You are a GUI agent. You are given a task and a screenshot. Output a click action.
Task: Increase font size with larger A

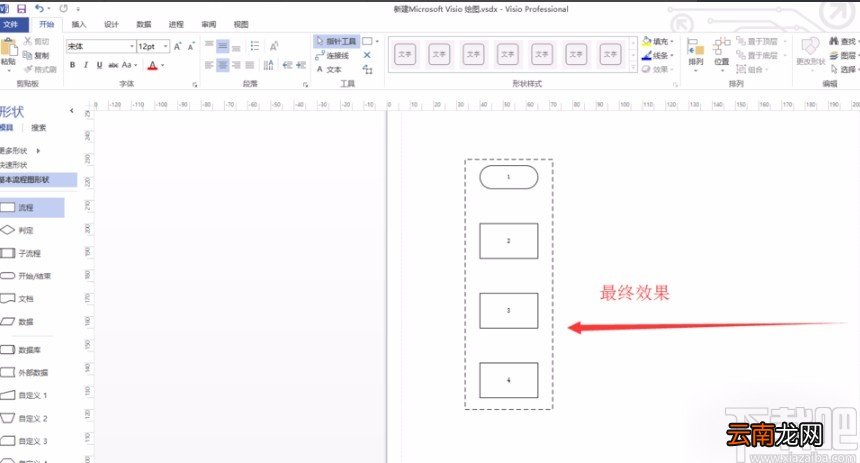click(x=177, y=47)
